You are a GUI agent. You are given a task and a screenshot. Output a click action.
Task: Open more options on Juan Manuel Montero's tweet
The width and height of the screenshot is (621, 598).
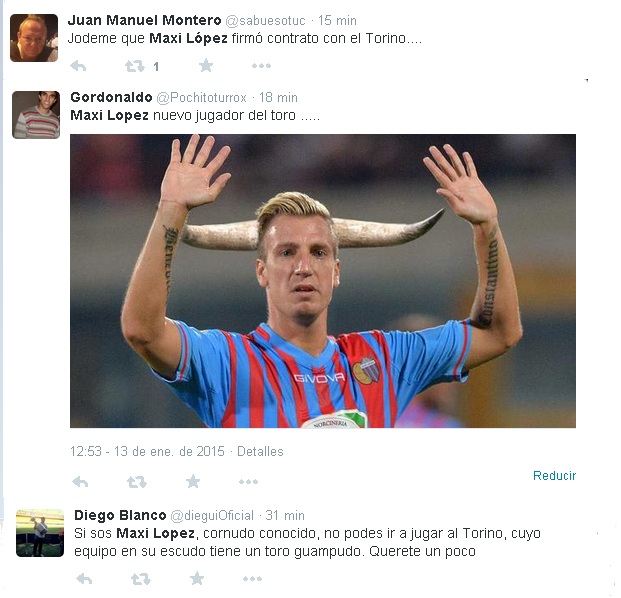(261, 66)
